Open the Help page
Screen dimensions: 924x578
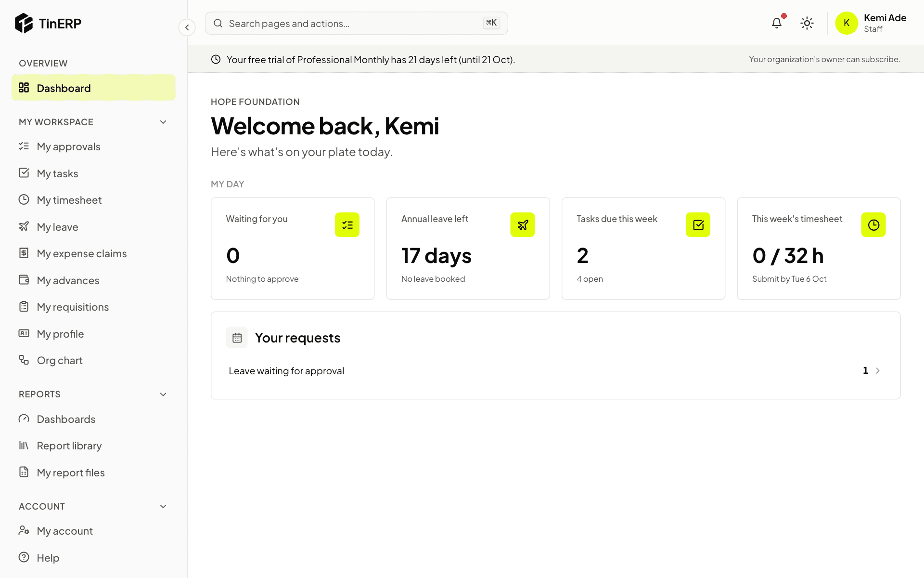point(93,558)
